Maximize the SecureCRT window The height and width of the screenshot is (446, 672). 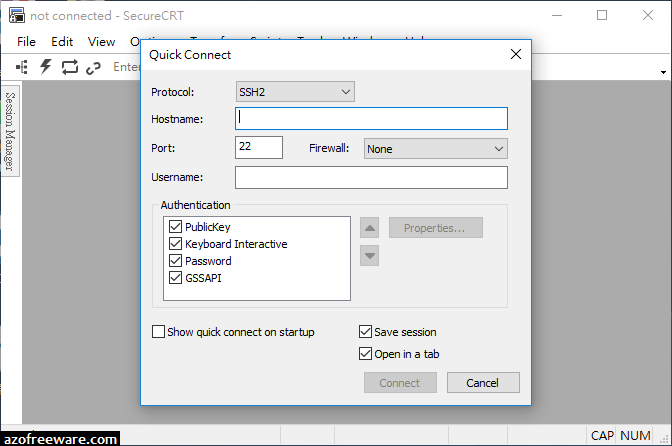tap(602, 15)
